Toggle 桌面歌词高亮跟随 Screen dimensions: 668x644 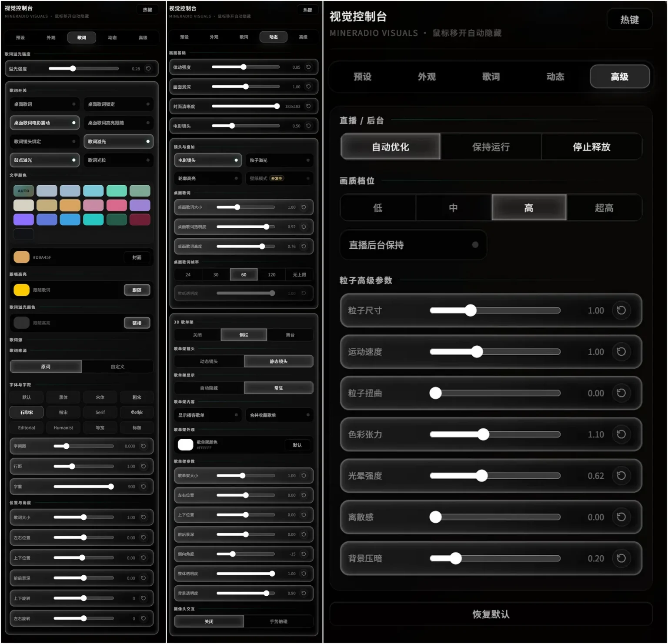(x=118, y=123)
